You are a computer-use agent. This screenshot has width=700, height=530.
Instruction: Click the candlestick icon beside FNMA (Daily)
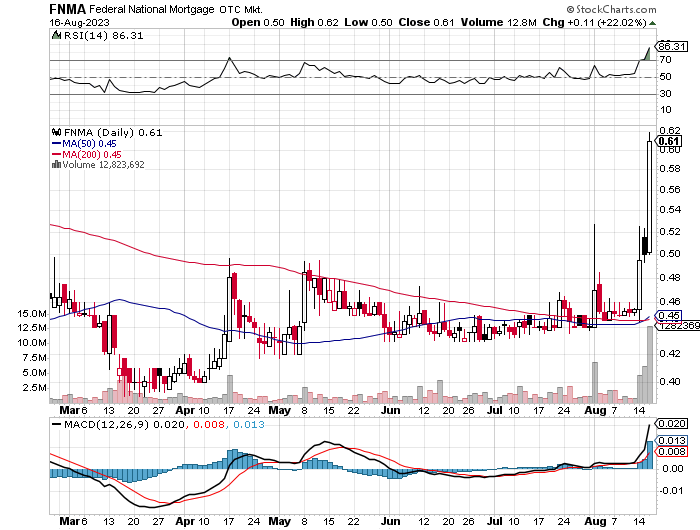coord(56,132)
